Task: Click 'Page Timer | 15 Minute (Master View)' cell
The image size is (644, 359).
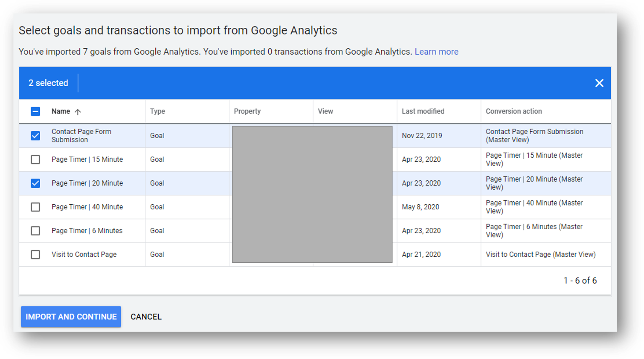Action: coord(534,160)
